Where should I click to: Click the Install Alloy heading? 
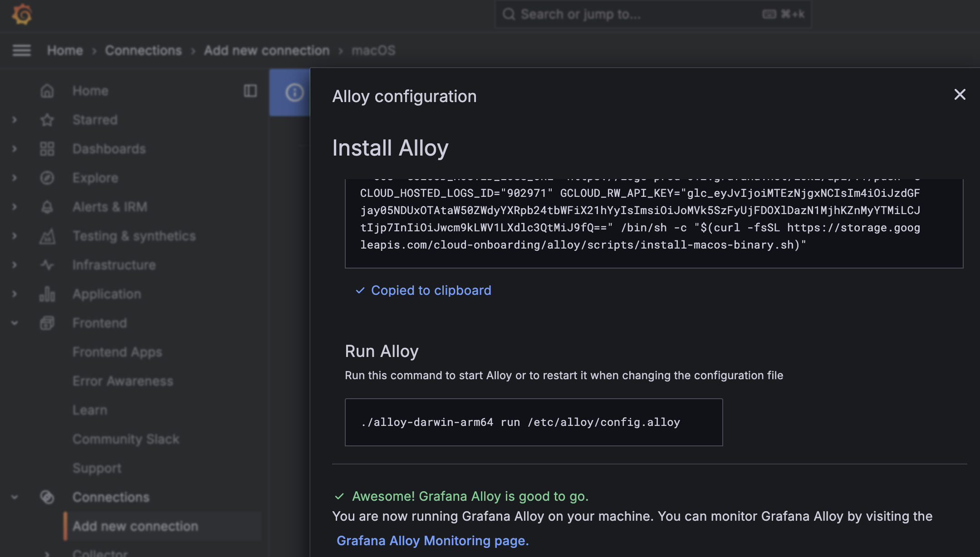pyautogui.click(x=390, y=148)
